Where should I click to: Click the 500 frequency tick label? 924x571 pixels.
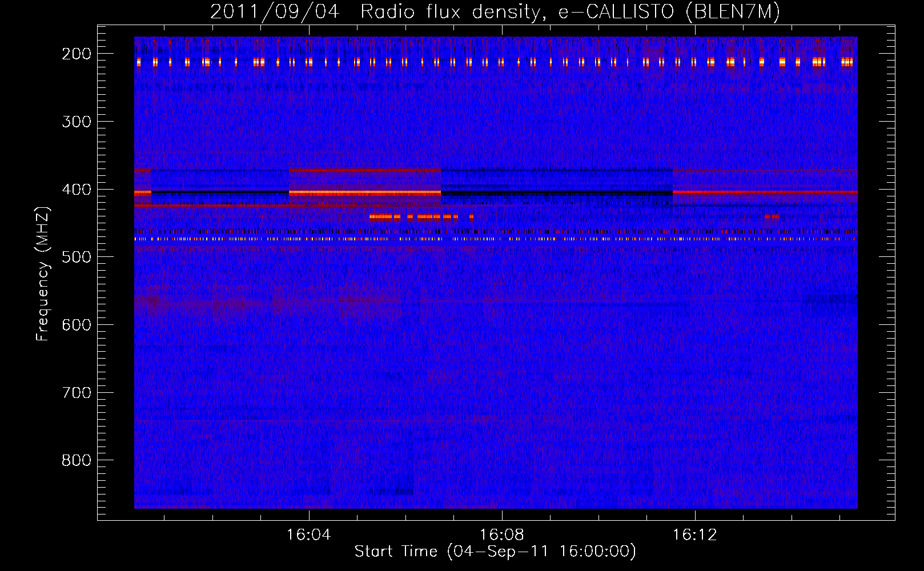77,257
